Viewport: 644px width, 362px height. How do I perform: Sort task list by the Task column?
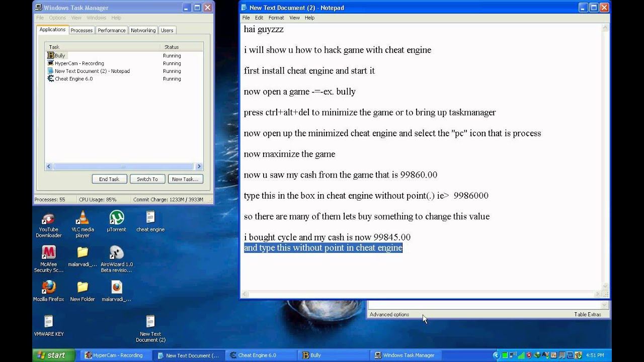(x=103, y=47)
